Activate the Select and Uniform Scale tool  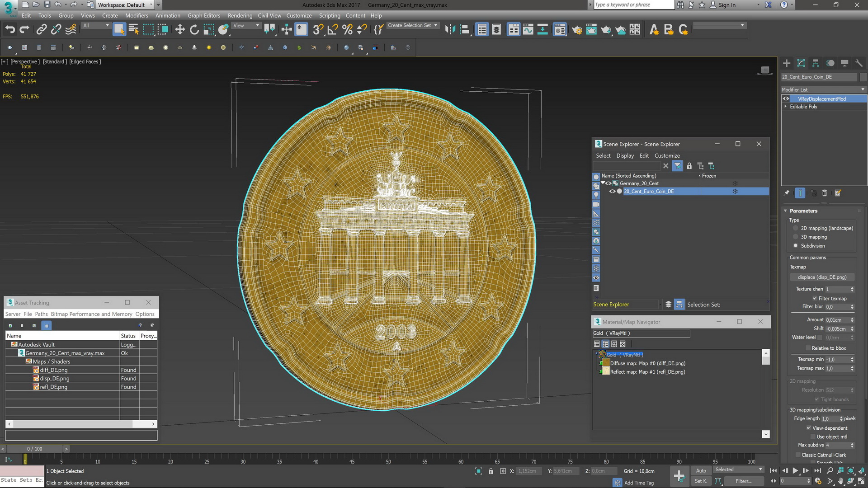(x=209, y=30)
